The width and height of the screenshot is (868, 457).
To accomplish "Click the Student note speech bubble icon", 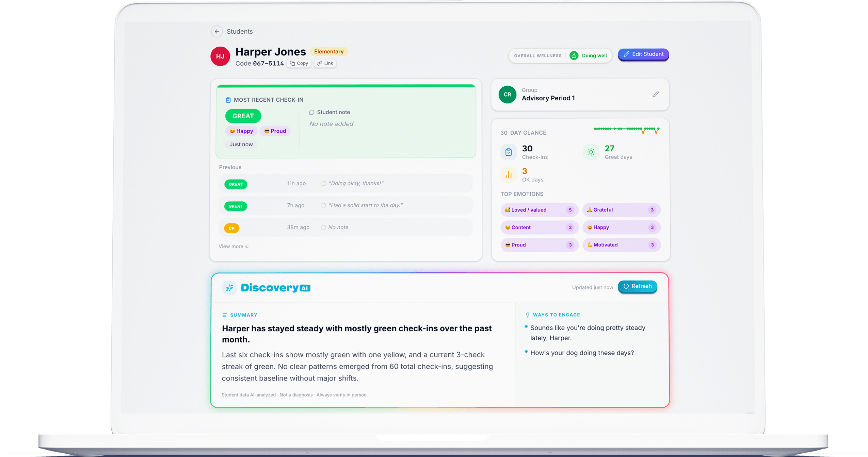I will click(311, 112).
